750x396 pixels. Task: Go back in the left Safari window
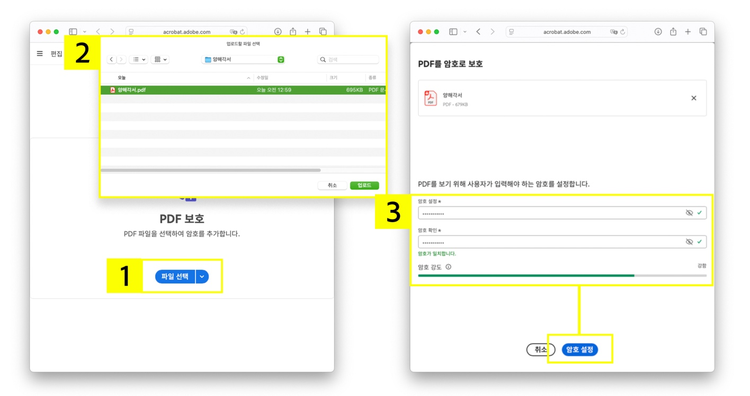tap(98, 32)
